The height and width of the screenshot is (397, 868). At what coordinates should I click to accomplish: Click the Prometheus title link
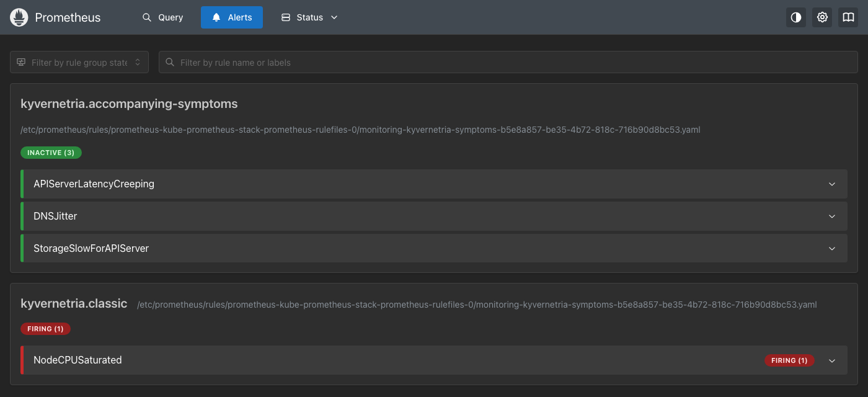click(x=68, y=17)
